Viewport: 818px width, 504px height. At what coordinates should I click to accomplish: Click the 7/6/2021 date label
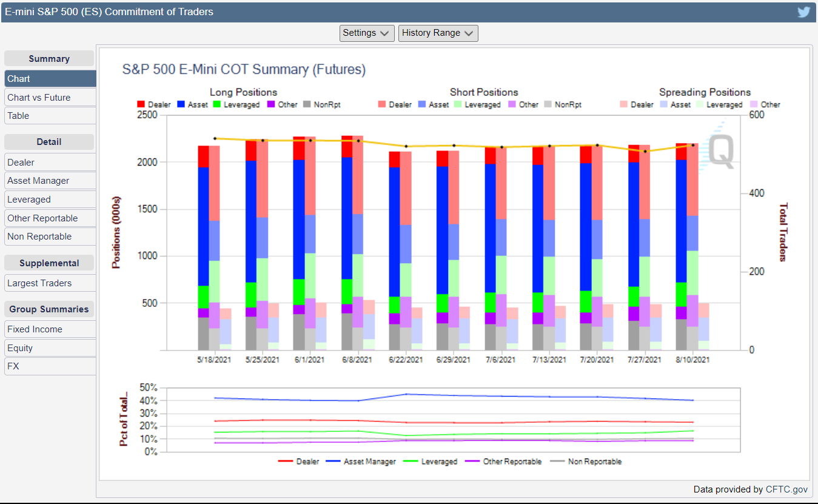[x=500, y=360]
